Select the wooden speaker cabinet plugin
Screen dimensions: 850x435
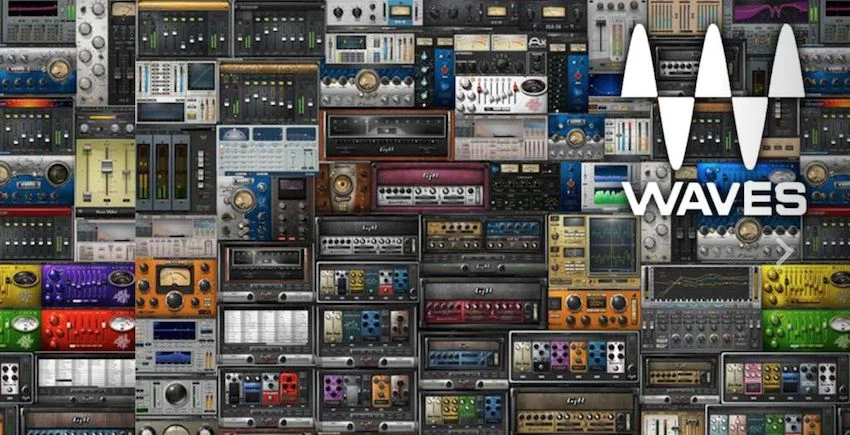[343, 187]
